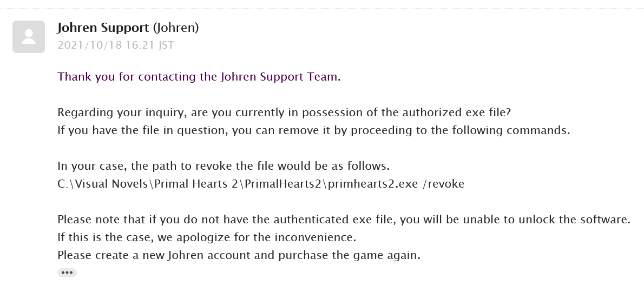Click the (Johren) organization label

coord(176,28)
